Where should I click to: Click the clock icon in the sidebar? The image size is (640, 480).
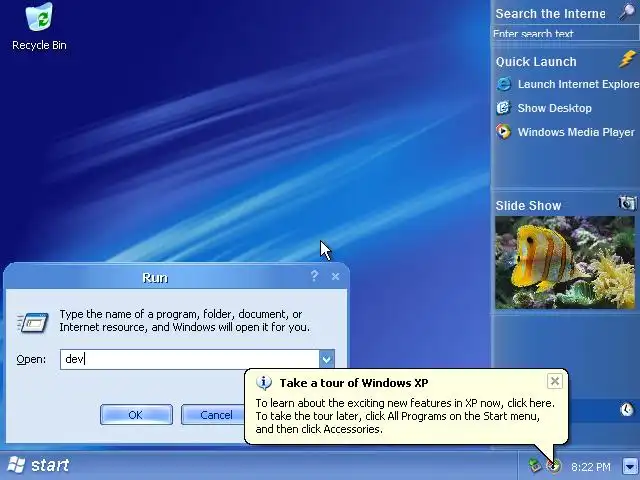coord(627,409)
